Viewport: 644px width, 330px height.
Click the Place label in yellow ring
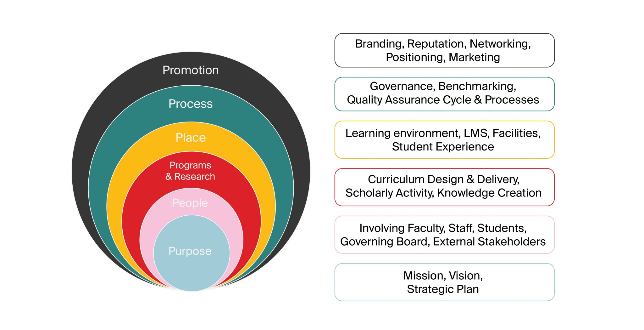[191, 138]
